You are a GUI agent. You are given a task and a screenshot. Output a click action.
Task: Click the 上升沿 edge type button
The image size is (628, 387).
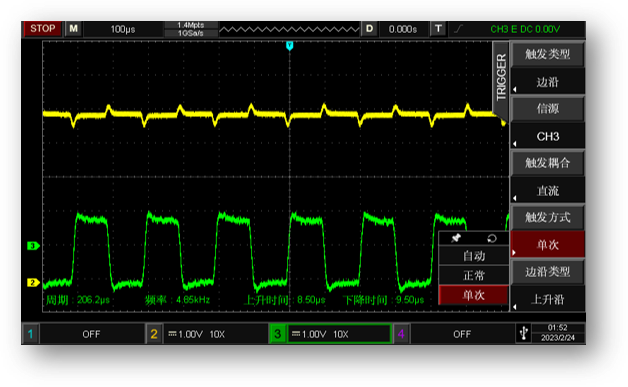(547, 299)
